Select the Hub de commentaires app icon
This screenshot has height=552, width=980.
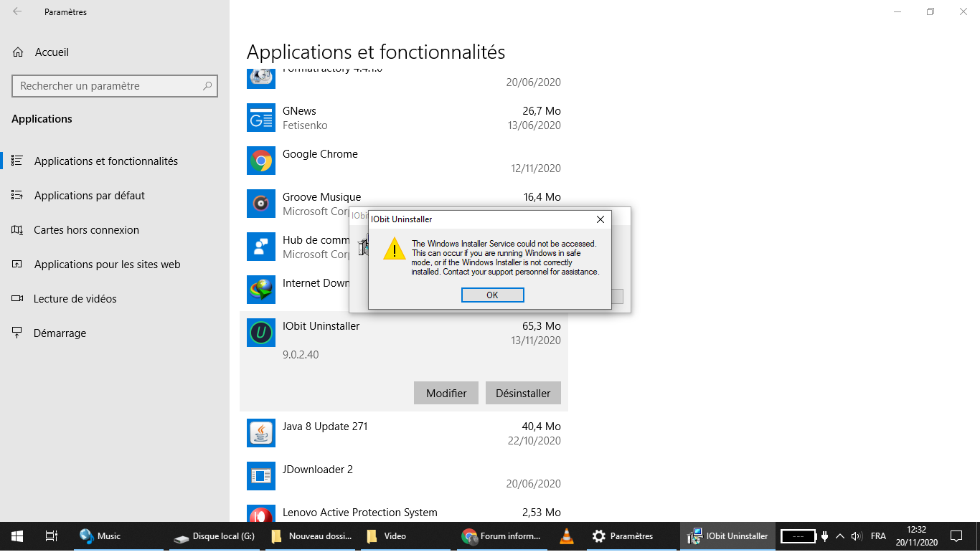click(x=261, y=247)
